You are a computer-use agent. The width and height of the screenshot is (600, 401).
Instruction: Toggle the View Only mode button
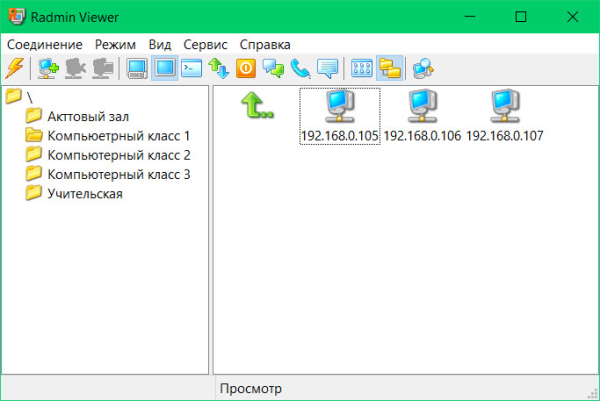[164, 69]
